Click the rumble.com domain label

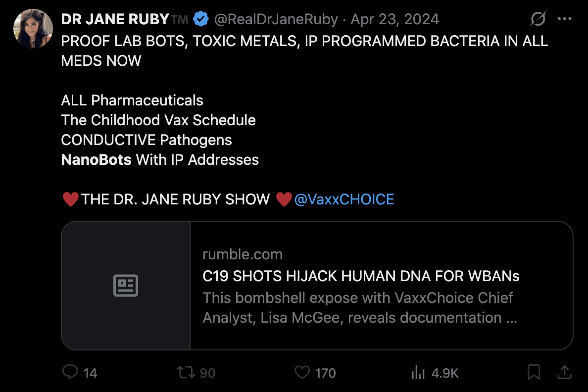tap(243, 255)
